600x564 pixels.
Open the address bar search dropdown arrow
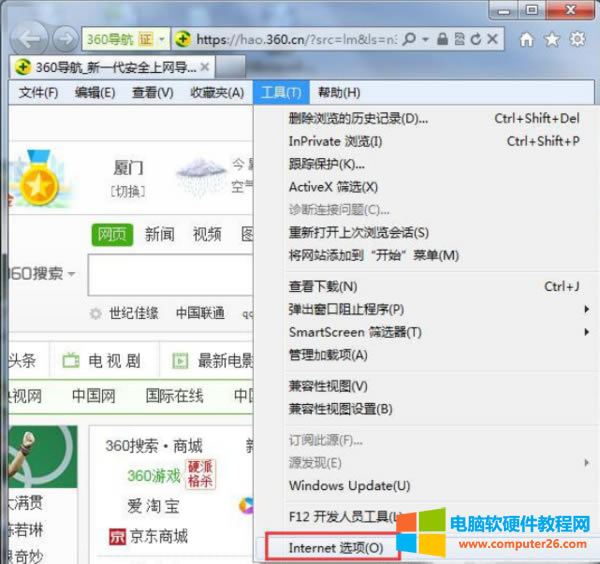[x=425, y=39]
